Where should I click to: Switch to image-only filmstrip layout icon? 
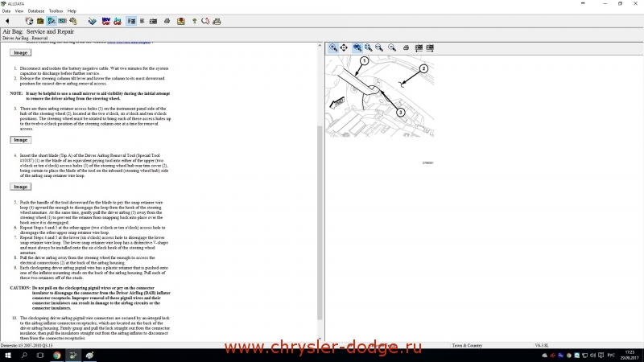pyautogui.click(x=153, y=21)
